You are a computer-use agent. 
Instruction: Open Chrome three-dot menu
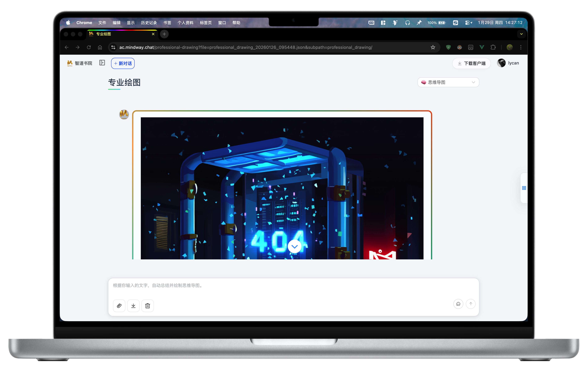pyautogui.click(x=521, y=47)
